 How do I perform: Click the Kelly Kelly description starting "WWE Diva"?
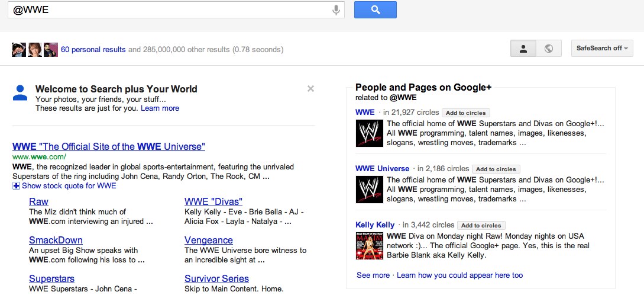(488, 246)
